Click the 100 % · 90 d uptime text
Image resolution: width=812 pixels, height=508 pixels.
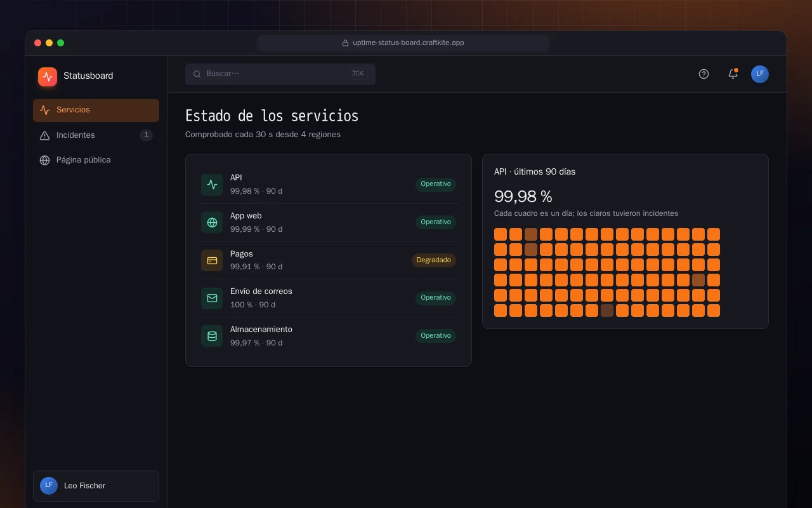point(252,305)
